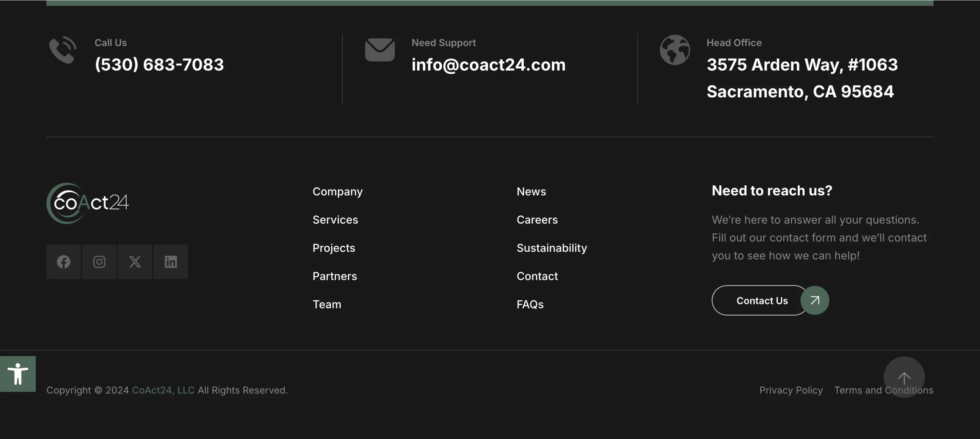Viewport: 980px width, 439px height.
Task: Click the info@coact24.com email address
Action: 488,65
